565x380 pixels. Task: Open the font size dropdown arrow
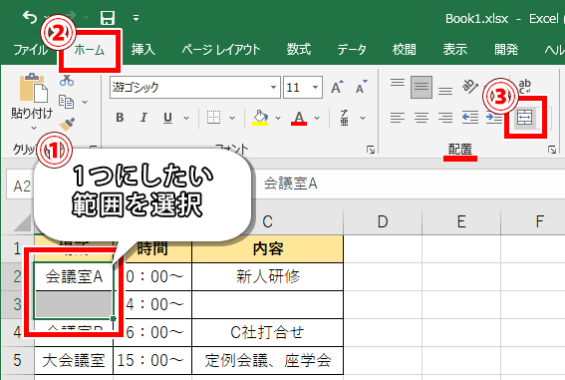(316, 87)
